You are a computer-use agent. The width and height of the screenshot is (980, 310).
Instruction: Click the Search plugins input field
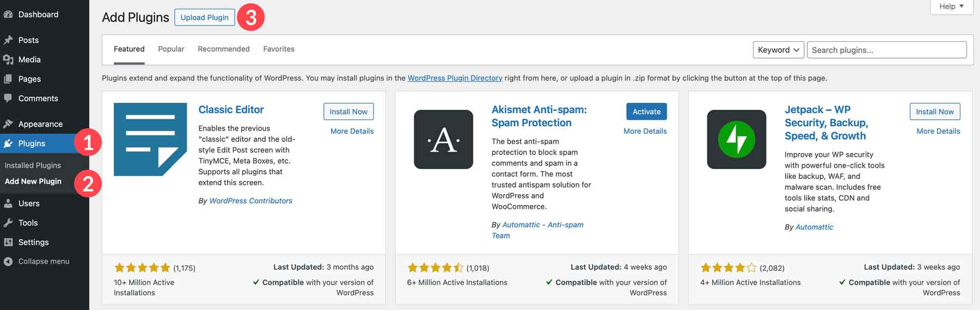tap(886, 50)
